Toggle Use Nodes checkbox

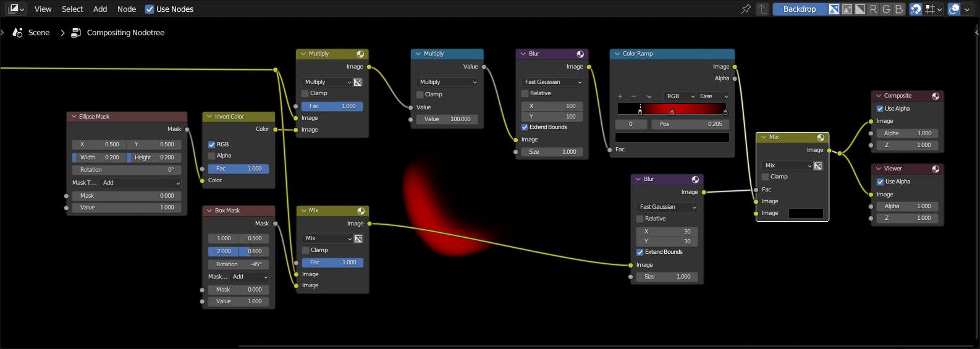[150, 9]
